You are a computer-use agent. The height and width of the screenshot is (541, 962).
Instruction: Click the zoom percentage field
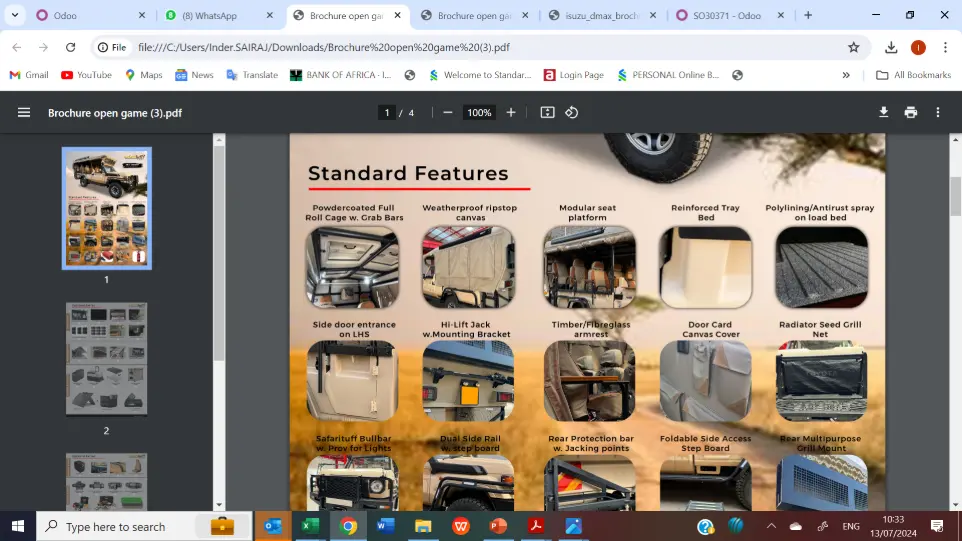tap(480, 113)
